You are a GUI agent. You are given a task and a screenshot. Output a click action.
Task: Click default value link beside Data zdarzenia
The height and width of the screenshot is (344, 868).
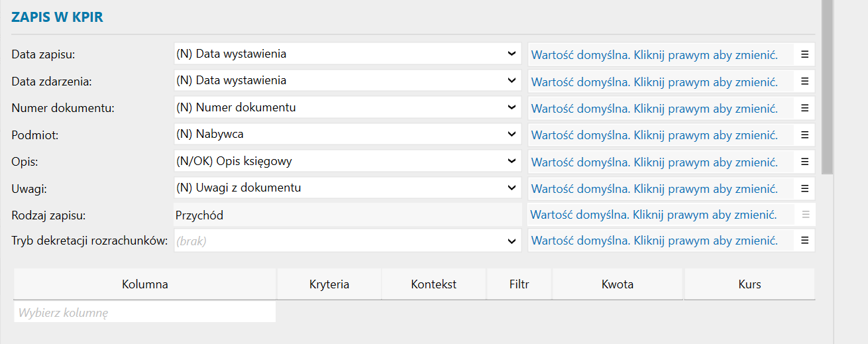coord(654,82)
